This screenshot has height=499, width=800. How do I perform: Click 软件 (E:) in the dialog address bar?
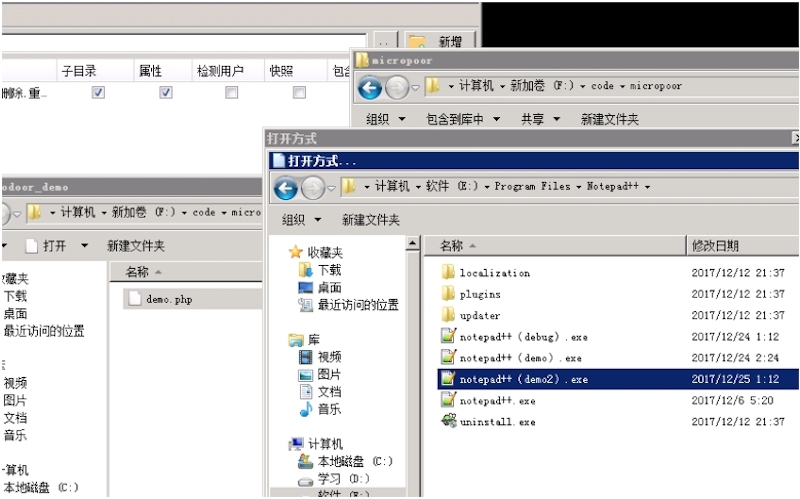pos(453,187)
